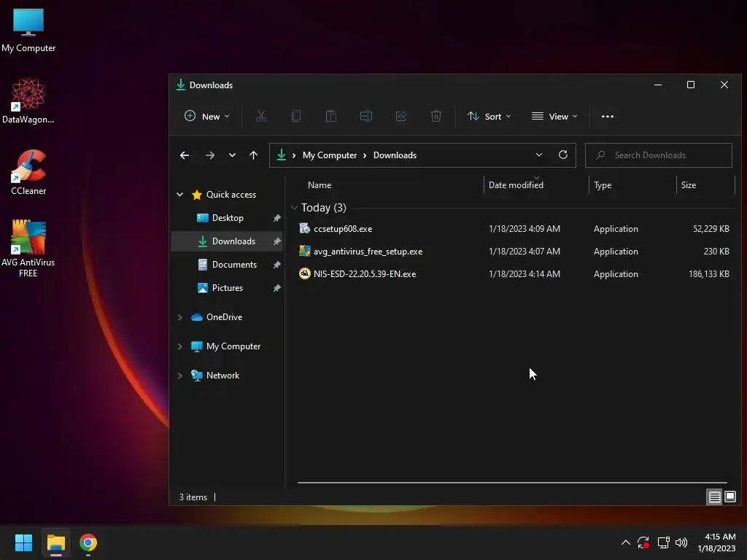Click the Copy icon in toolbar
Screen dimensions: 747x560
click(x=296, y=116)
